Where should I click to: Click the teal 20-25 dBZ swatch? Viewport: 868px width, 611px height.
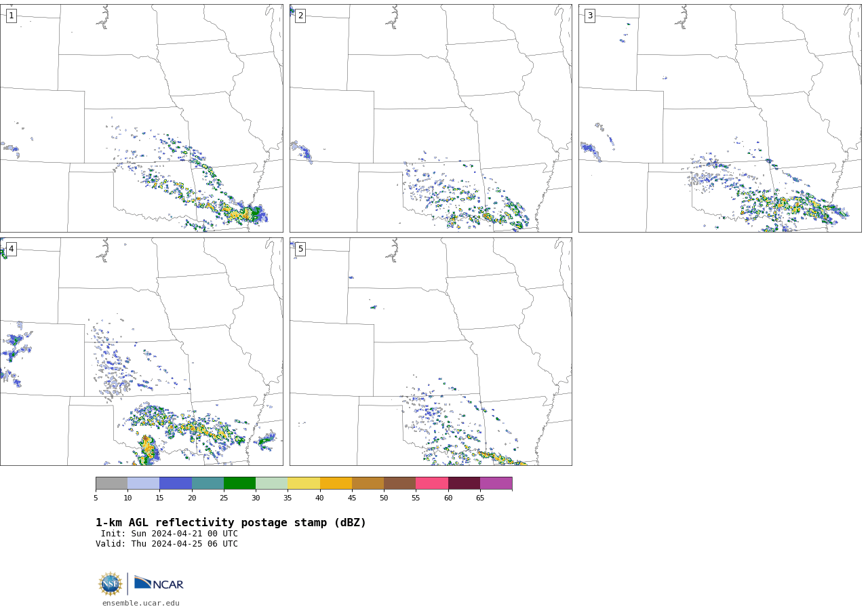(x=208, y=484)
